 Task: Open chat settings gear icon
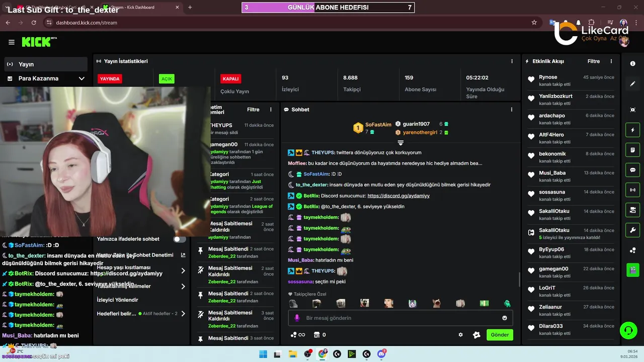click(460, 335)
